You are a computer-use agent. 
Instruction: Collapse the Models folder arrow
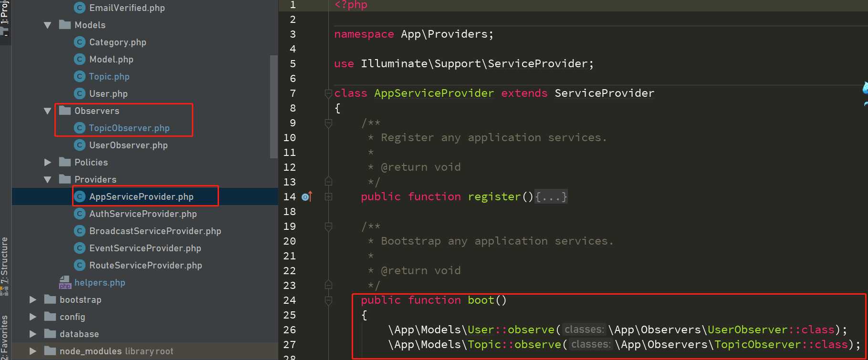pyautogui.click(x=47, y=25)
